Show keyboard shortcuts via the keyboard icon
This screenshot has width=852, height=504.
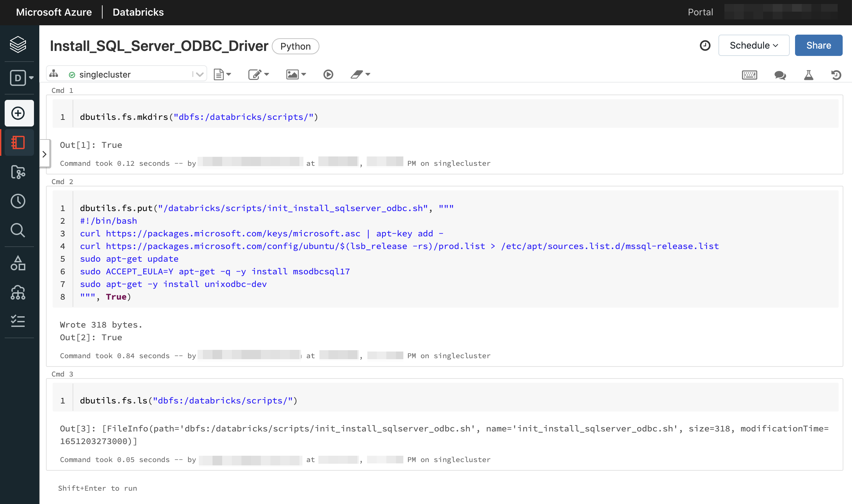[750, 75]
